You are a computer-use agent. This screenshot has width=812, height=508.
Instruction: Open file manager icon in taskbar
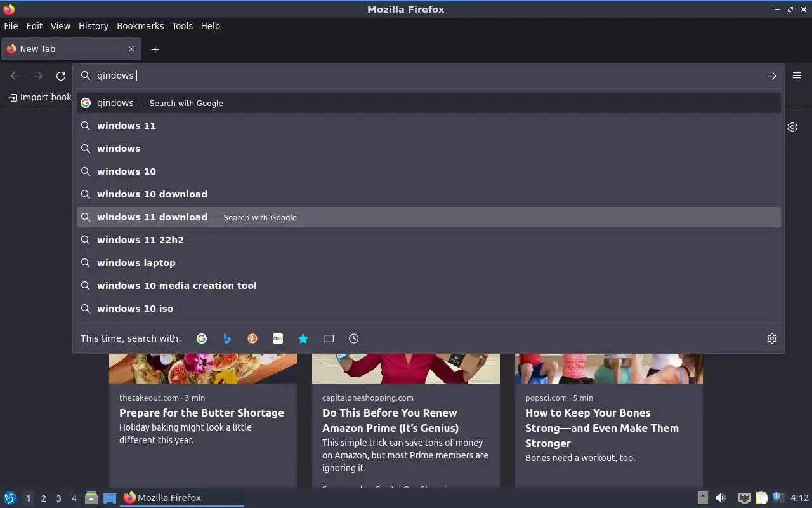pyautogui.click(x=91, y=498)
